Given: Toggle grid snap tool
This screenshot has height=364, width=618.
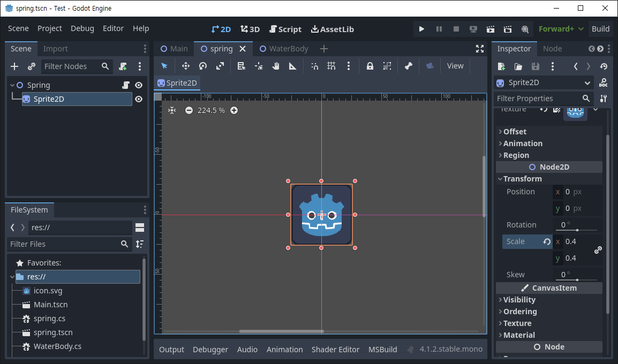Looking at the screenshot, I should coord(331,66).
